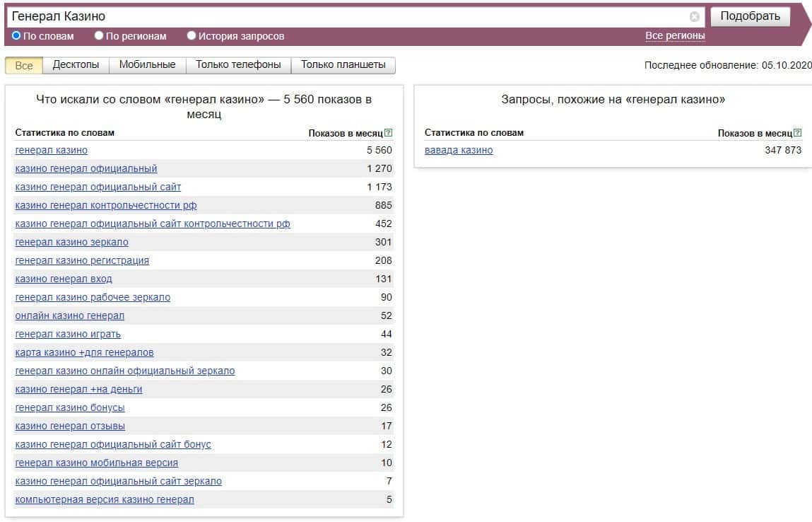Open the 'генерал казино регистрация' link
Viewport: 812px width, 522px height.
[82, 260]
